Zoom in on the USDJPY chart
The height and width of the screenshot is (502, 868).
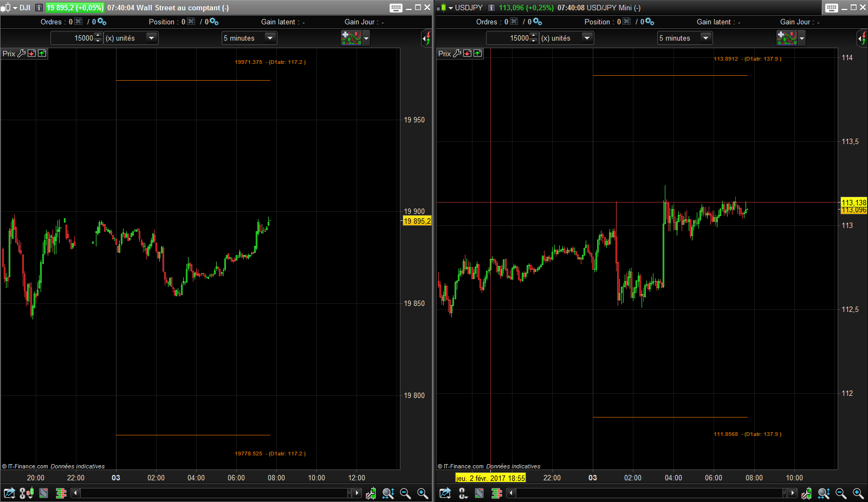tap(858, 493)
